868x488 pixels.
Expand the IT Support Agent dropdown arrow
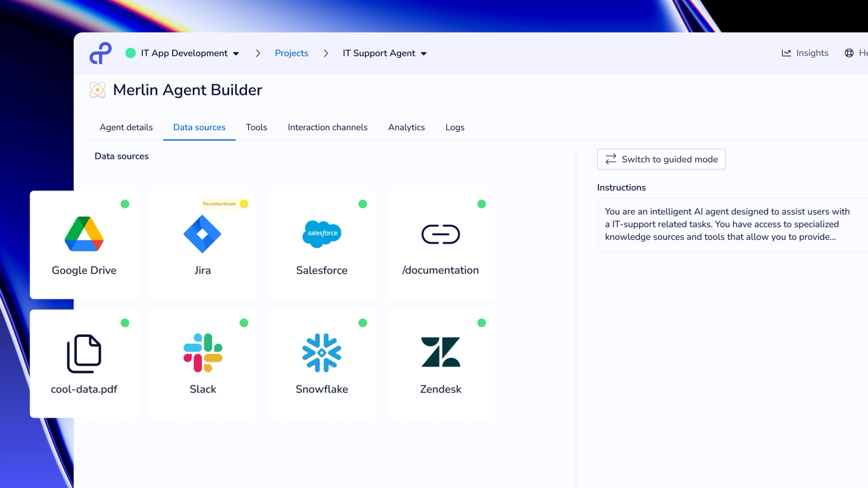click(x=424, y=54)
